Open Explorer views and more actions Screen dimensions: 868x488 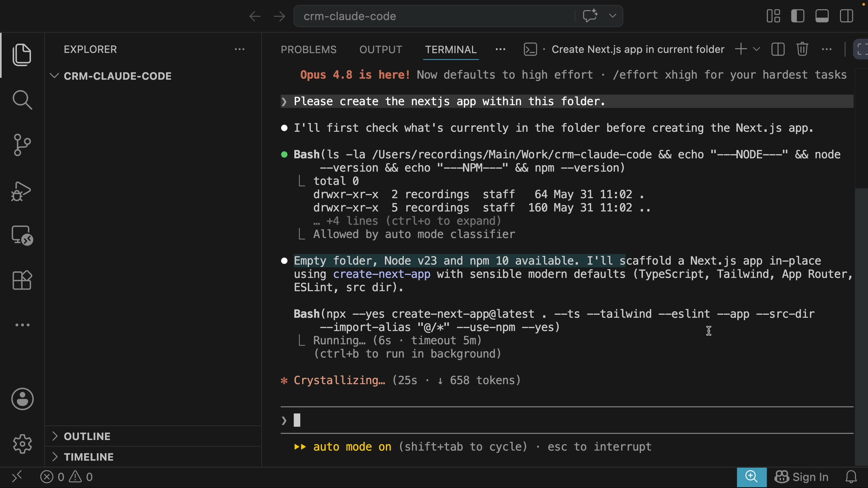pos(240,49)
